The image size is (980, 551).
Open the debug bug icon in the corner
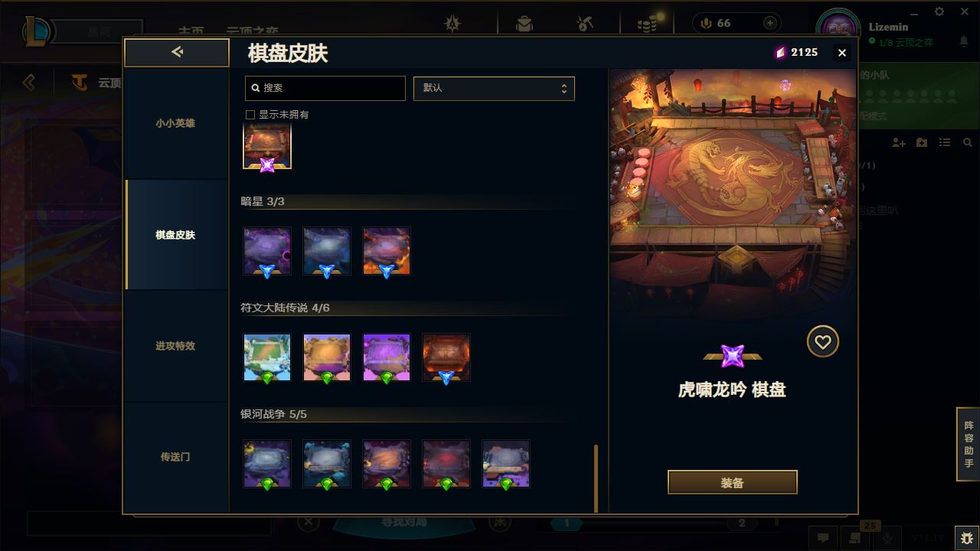tap(967, 537)
